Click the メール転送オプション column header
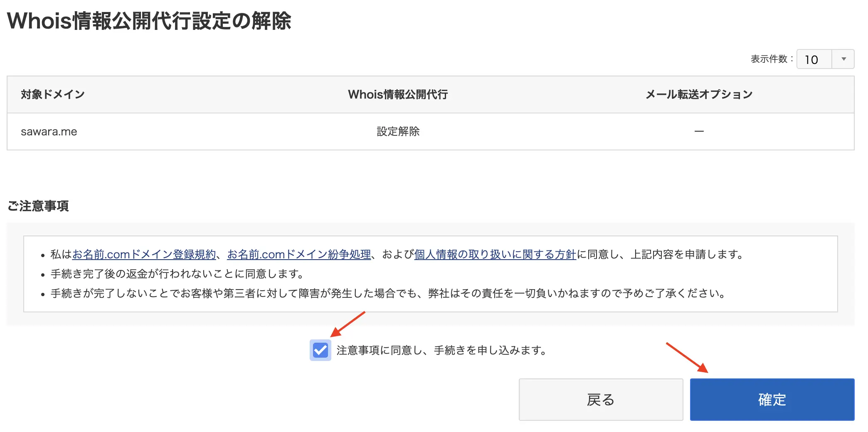 [x=699, y=94]
